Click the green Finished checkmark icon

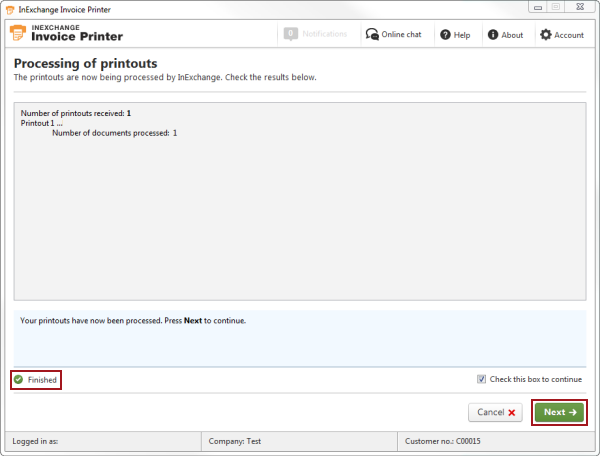point(18,379)
